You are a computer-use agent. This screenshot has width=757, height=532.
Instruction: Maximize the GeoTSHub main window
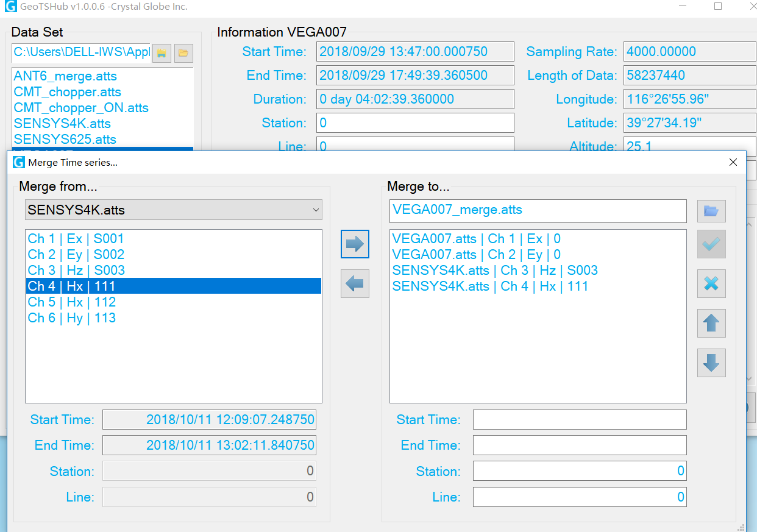coord(718,7)
